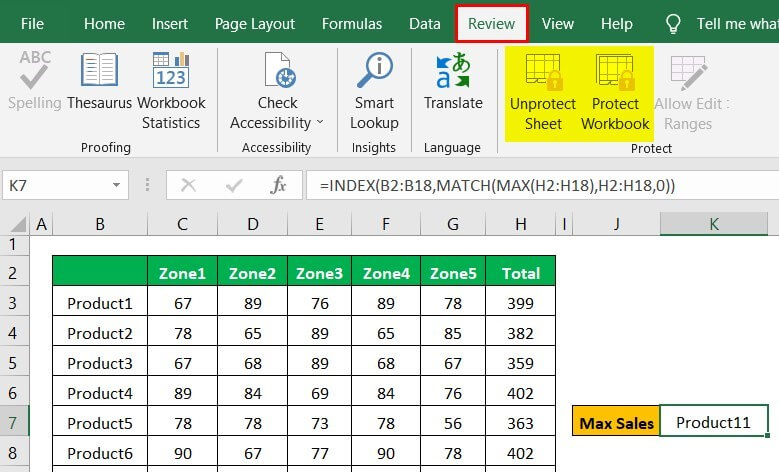This screenshot has width=779, height=472.
Task: Open the Insert Function fx dialog
Action: [x=278, y=185]
